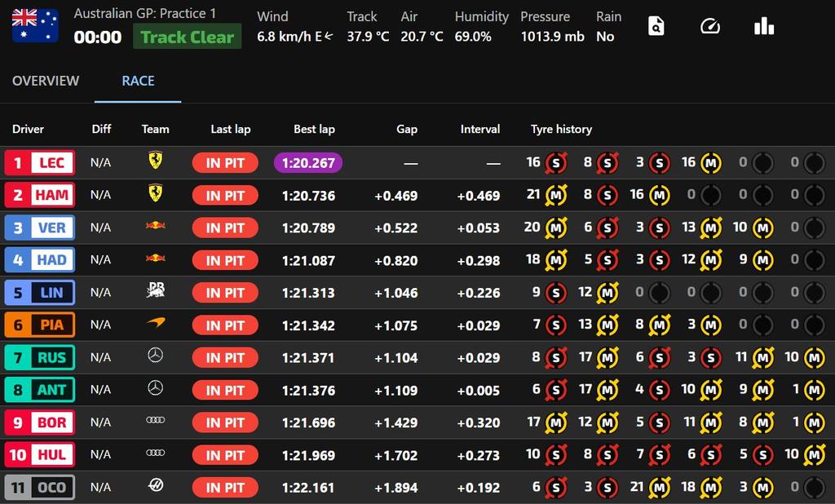
Task: Open the document search icon
Action: (x=656, y=25)
